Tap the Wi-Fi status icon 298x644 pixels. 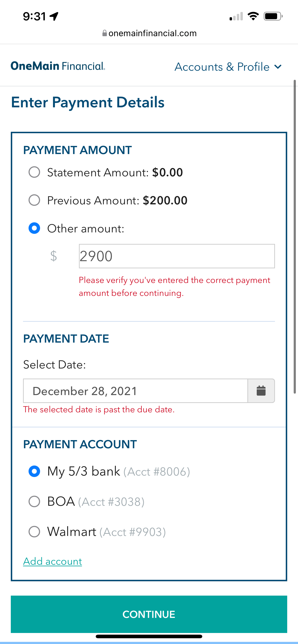253,16
